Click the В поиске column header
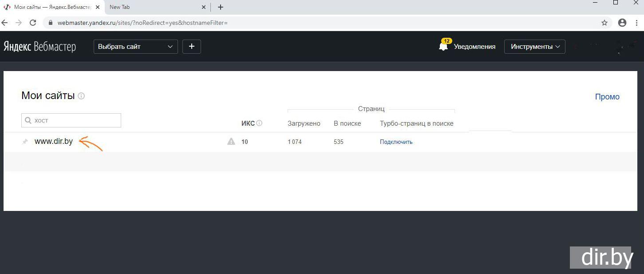The width and height of the screenshot is (644, 274). 347,123
